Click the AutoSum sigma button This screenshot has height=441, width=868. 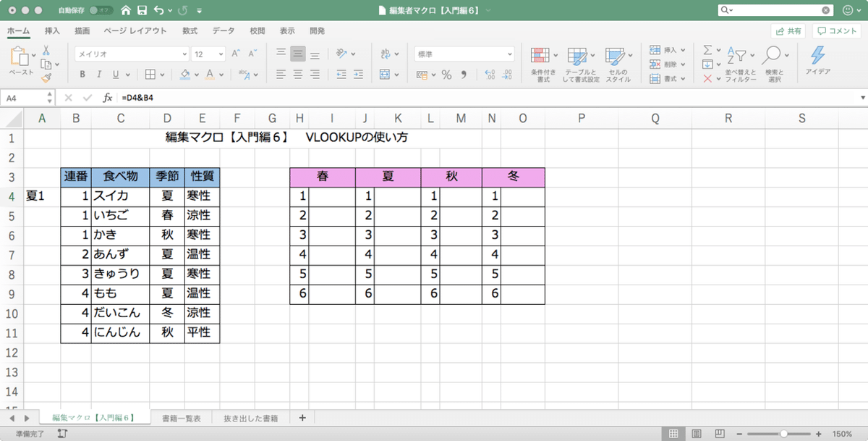pos(707,49)
